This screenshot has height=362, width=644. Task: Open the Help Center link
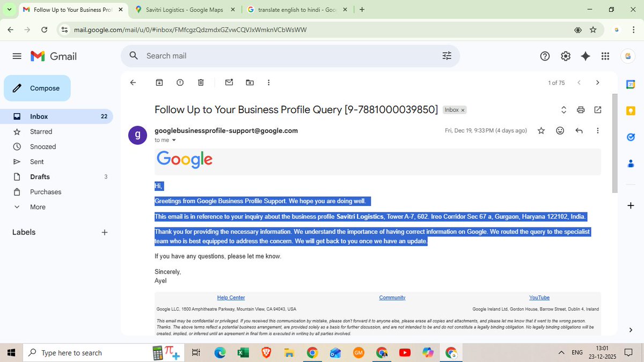pos(231,298)
